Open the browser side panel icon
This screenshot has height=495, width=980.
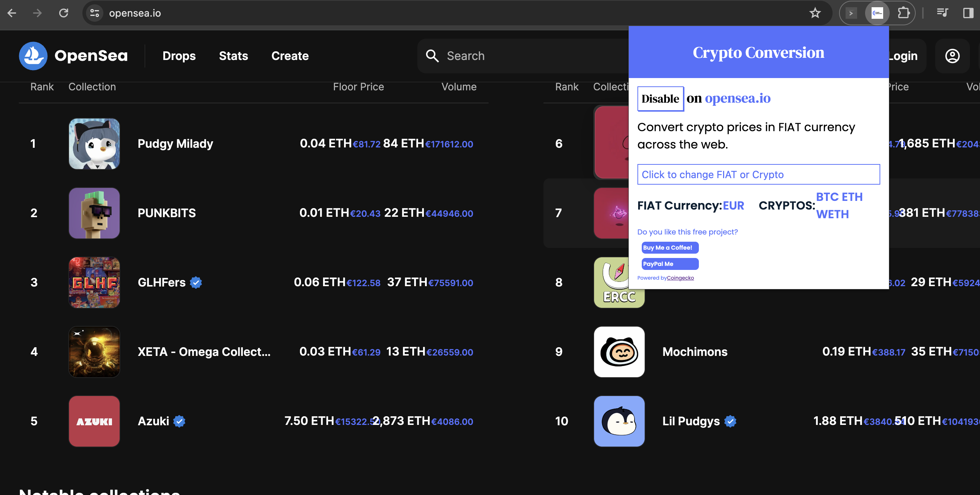click(968, 13)
